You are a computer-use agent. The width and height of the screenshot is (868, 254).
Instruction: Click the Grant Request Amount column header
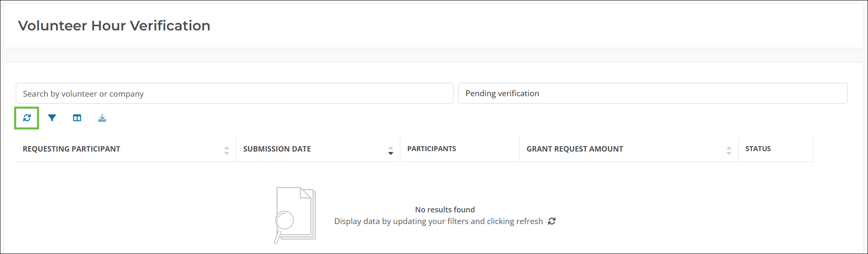[575, 149]
